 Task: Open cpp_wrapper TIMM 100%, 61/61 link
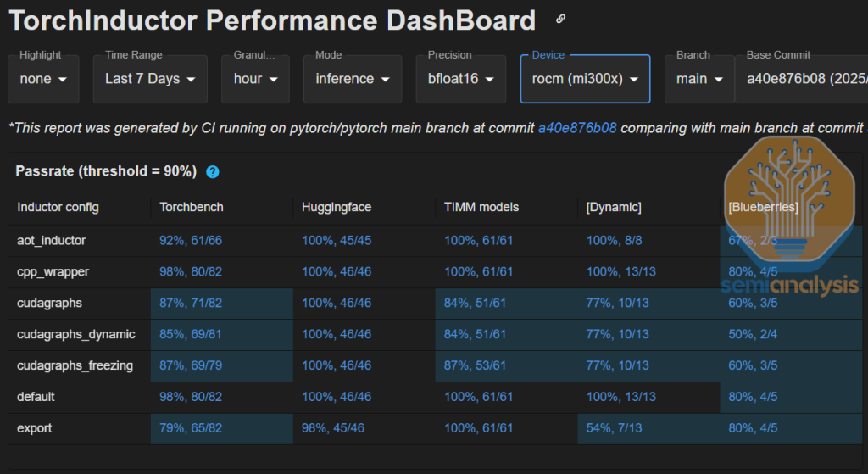coord(478,272)
